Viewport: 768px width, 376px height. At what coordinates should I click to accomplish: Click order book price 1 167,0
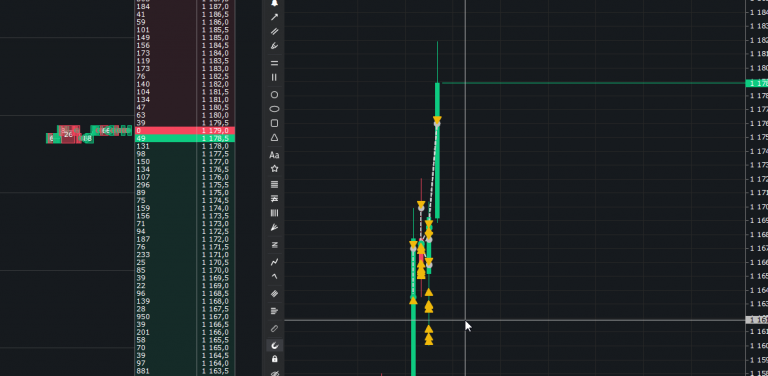click(215, 317)
